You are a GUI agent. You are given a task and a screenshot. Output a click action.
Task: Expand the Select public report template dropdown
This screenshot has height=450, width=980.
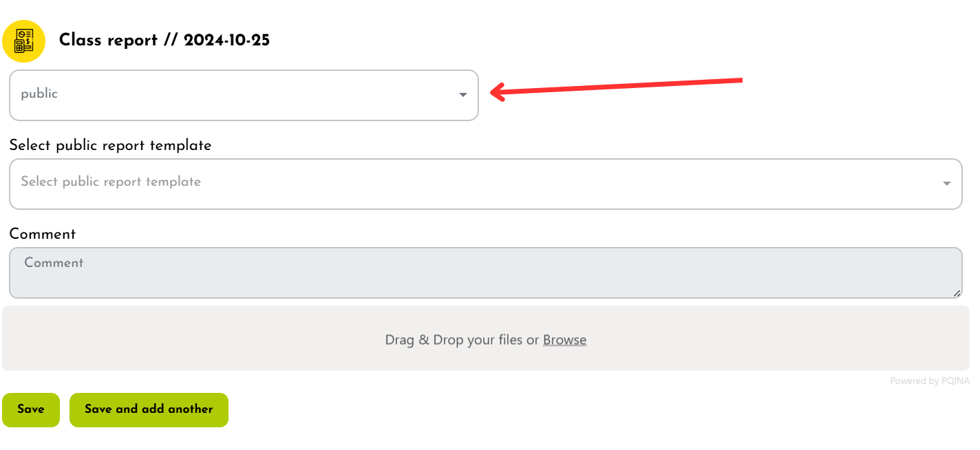[485, 184]
